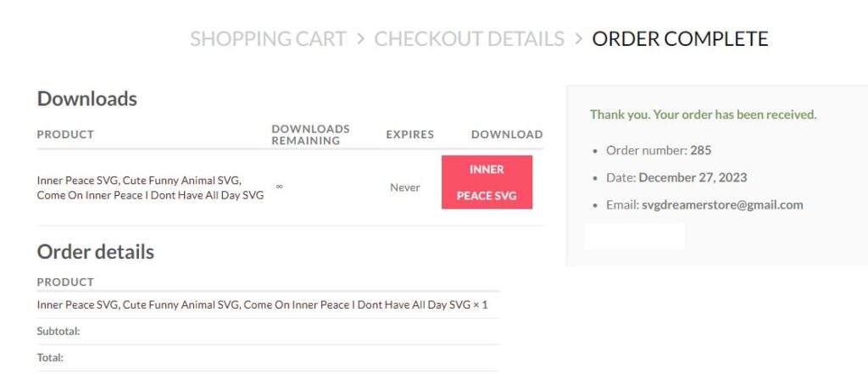Click the Downloads section heading
Screen dimensions: 868x380
click(87, 98)
